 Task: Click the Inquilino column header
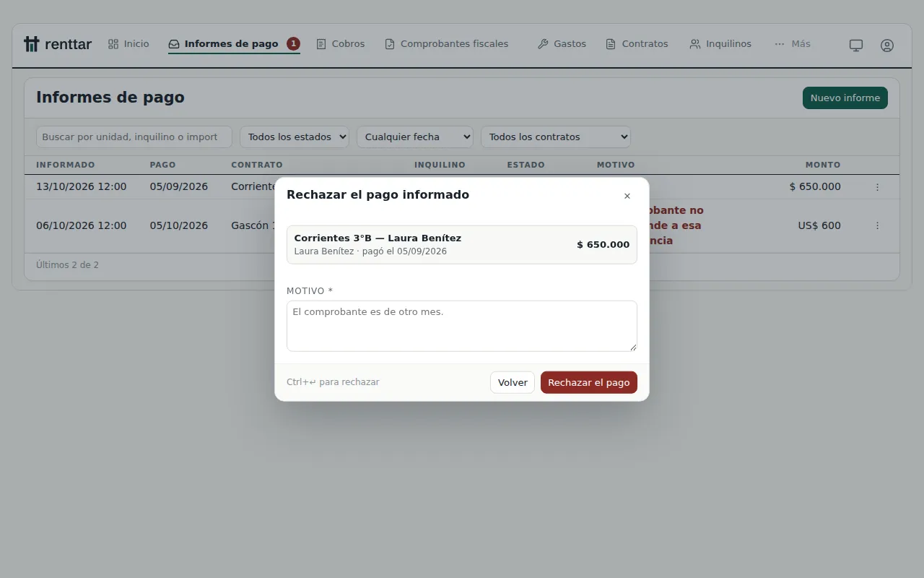point(440,165)
